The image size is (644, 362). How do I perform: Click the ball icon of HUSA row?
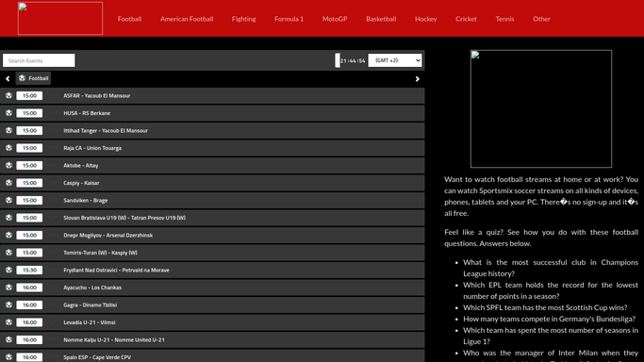9,113
